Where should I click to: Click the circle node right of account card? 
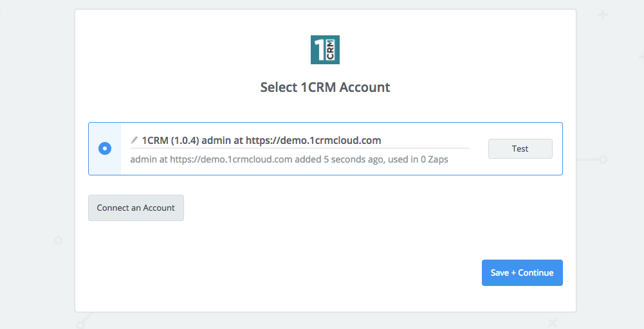pyautogui.click(x=603, y=159)
